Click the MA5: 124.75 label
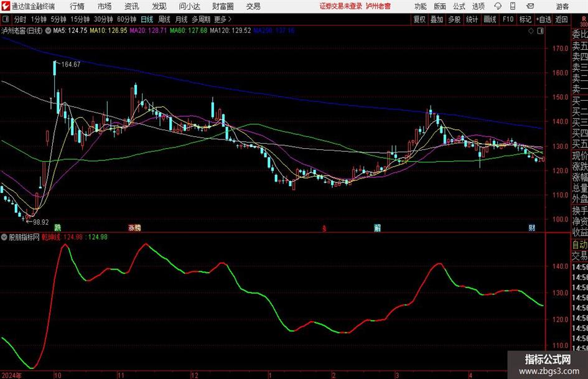 (70, 30)
